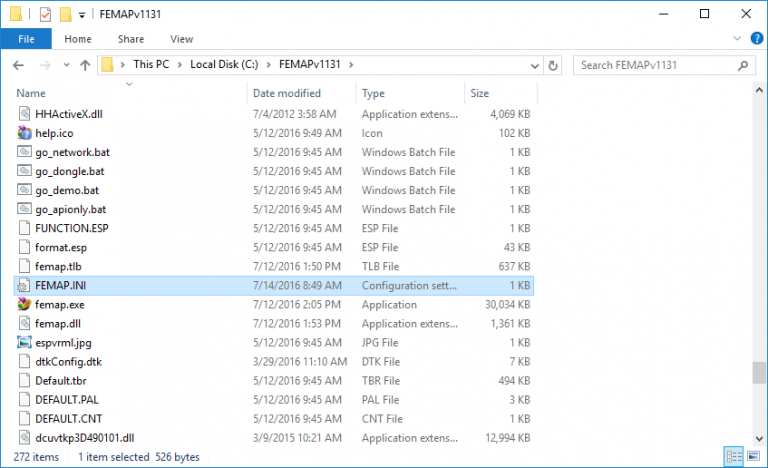Viewport: 768px width, 468px height.
Task: Open the address bar history dropdown
Action: (533, 65)
